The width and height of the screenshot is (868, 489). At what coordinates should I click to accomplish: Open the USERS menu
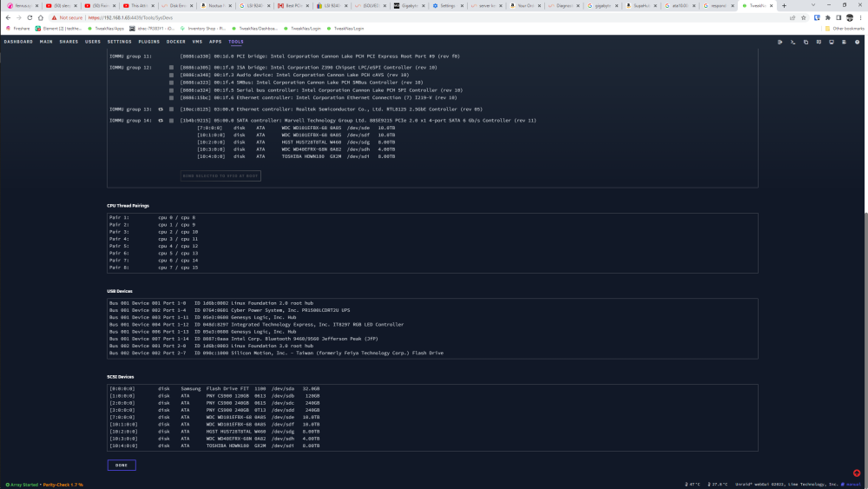(x=93, y=42)
